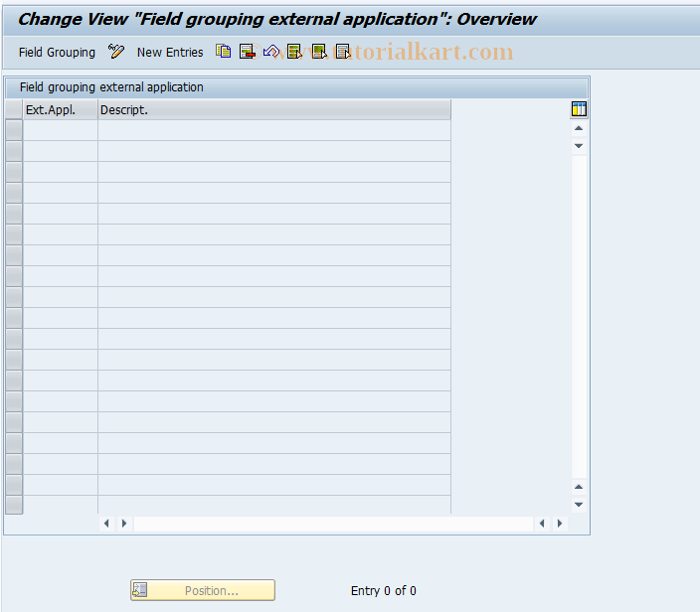The width and height of the screenshot is (700, 612).
Task: Click scroll up arrow at top of vertical scrollbar
Action: coord(579,128)
